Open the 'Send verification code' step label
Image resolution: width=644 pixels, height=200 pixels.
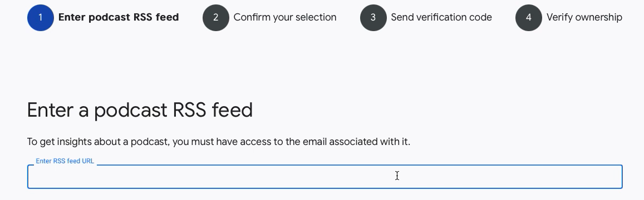(x=441, y=17)
